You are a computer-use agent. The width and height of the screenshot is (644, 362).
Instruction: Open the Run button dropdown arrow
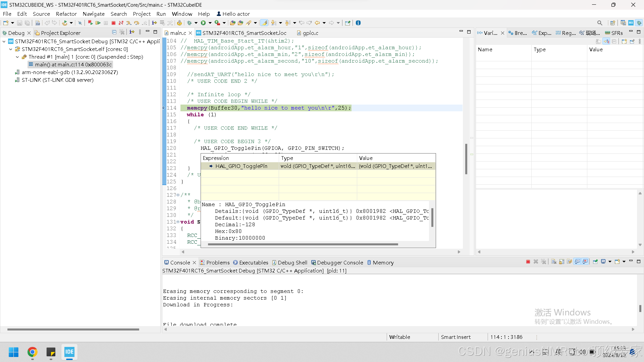210,23
